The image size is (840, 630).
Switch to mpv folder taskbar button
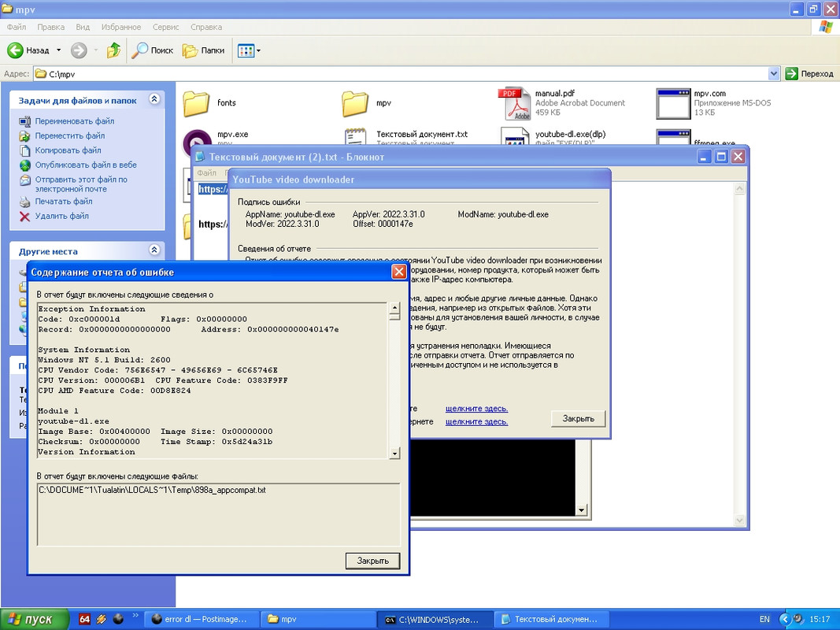coord(318,619)
